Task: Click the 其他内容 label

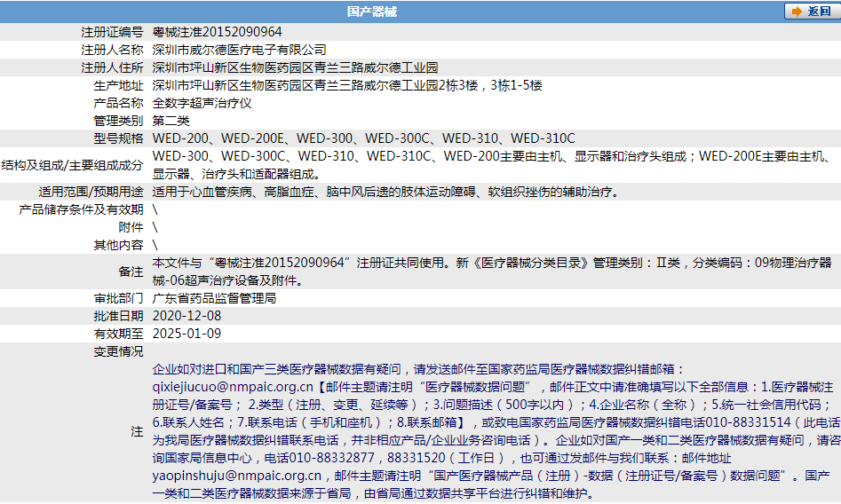Action: click(x=118, y=245)
